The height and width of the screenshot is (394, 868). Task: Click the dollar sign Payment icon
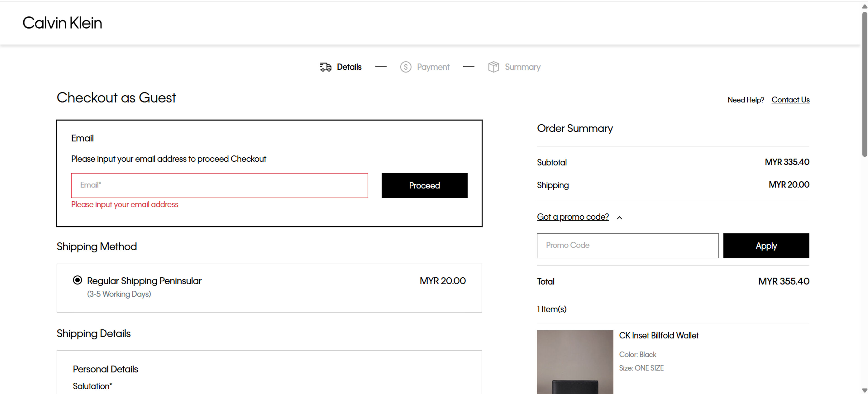(x=406, y=67)
